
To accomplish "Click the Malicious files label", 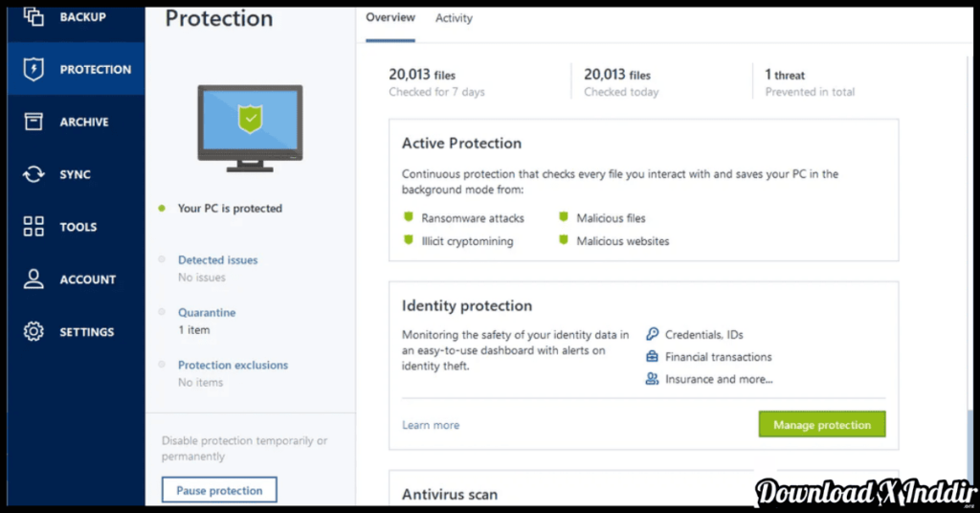I will pyautogui.click(x=611, y=218).
